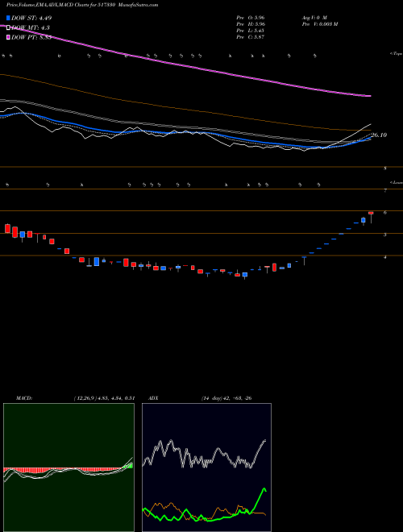Click the thick green ADX line peak
The width and height of the screenshot is (403, 532).
(x=264, y=489)
